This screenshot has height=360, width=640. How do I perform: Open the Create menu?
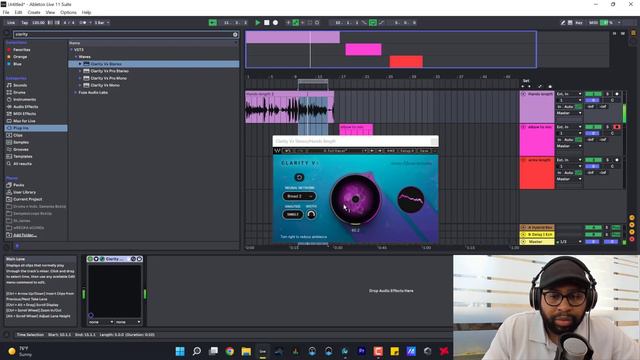(x=34, y=12)
